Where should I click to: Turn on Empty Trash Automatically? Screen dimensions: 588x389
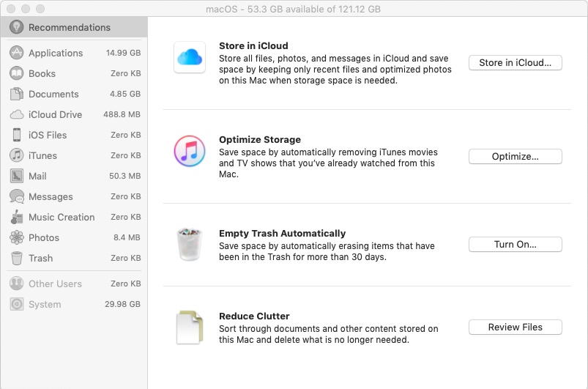(515, 244)
